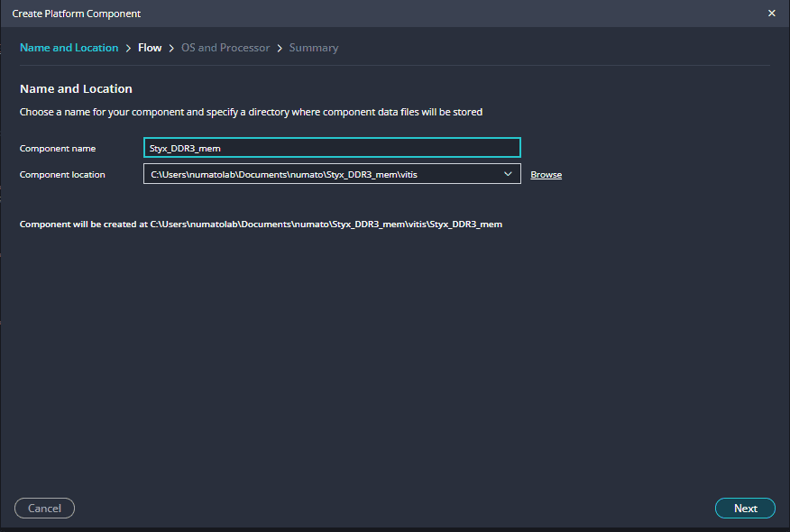Click the chevron right after Name and Location

point(129,48)
